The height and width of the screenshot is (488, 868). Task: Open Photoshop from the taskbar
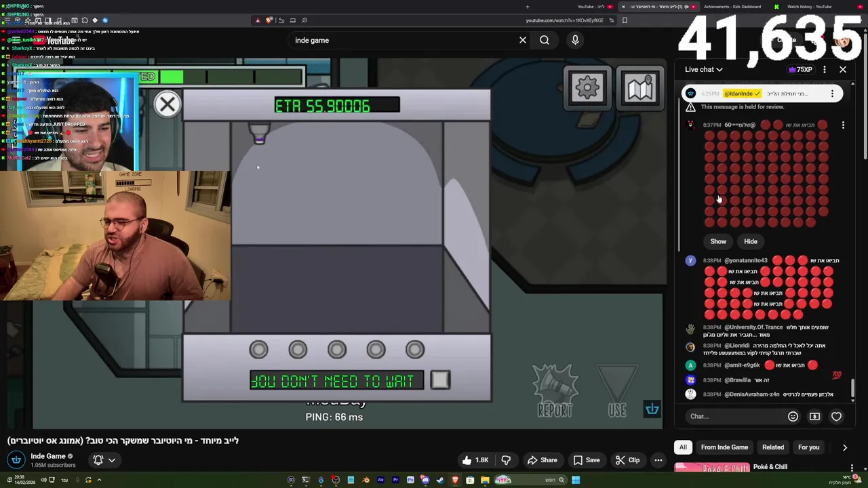pyautogui.click(x=410, y=480)
